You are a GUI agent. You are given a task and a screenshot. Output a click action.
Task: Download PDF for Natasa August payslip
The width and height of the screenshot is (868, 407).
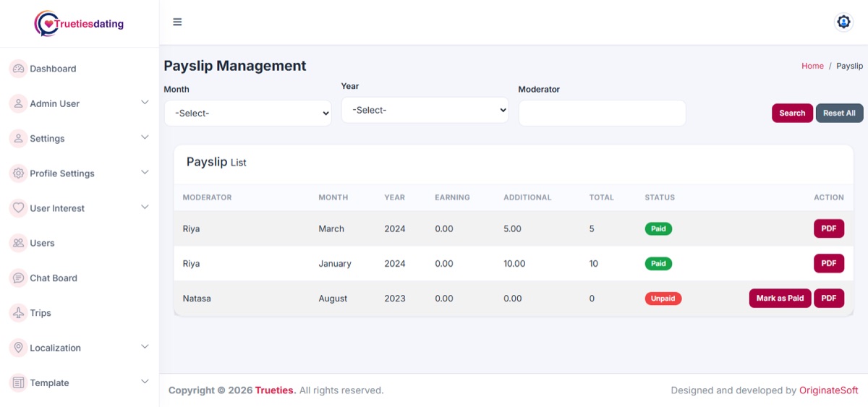[829, 299]
